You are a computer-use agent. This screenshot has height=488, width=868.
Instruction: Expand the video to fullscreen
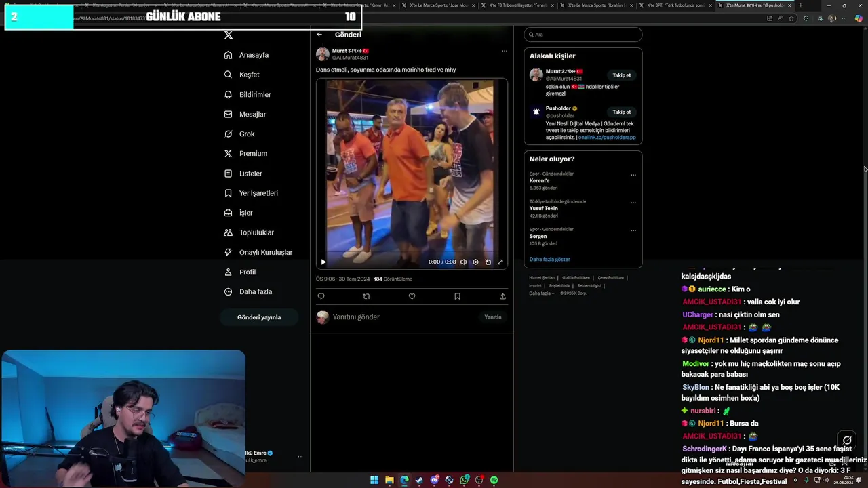click(x=500, y=262)
